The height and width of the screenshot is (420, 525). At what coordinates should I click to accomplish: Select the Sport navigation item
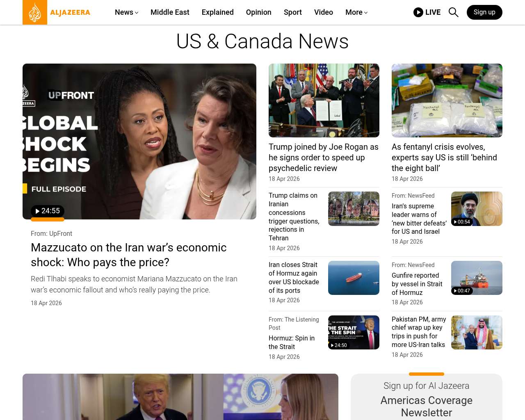point(292,12)
